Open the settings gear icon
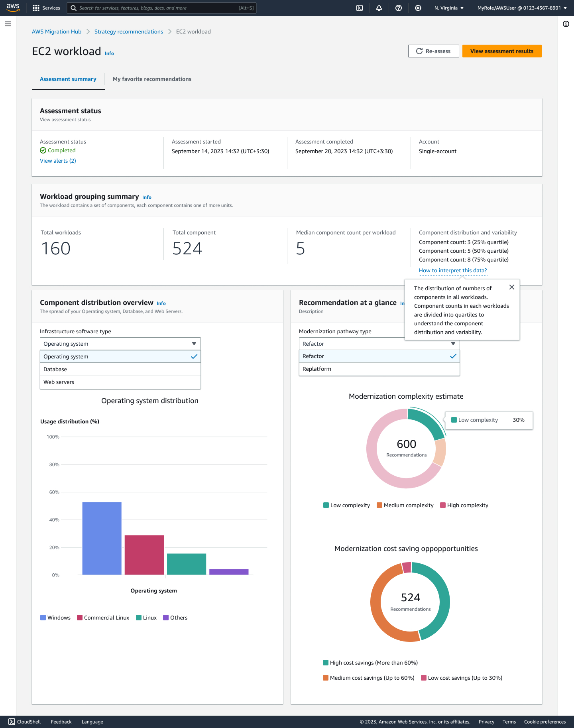 418,8
